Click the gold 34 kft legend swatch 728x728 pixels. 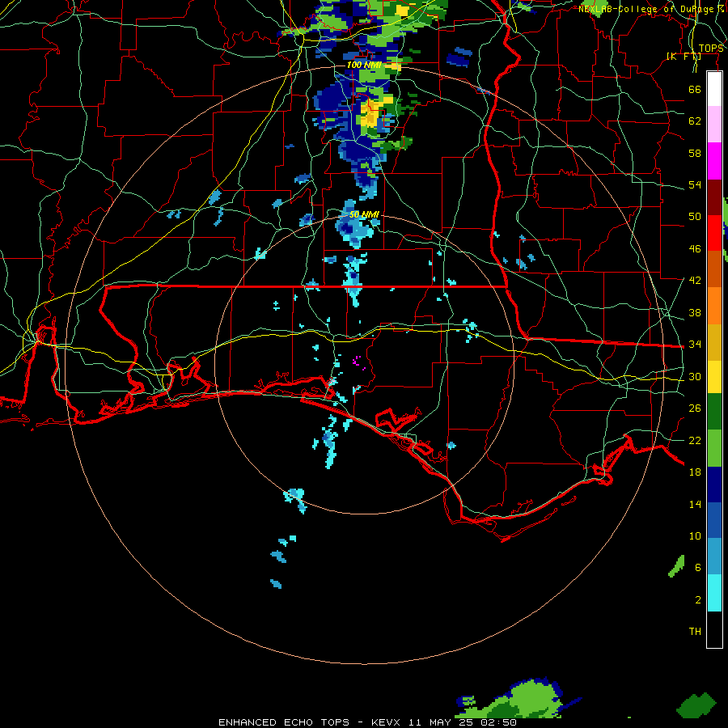tap(714, 341)
